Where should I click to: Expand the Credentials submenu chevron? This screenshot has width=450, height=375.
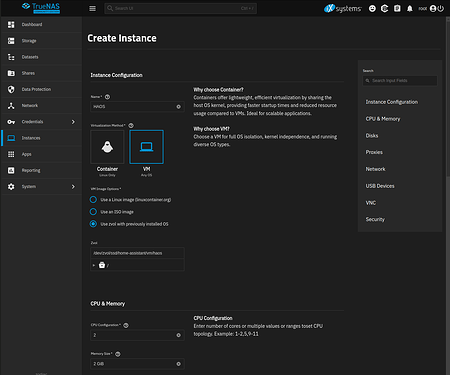coord(73,122)
